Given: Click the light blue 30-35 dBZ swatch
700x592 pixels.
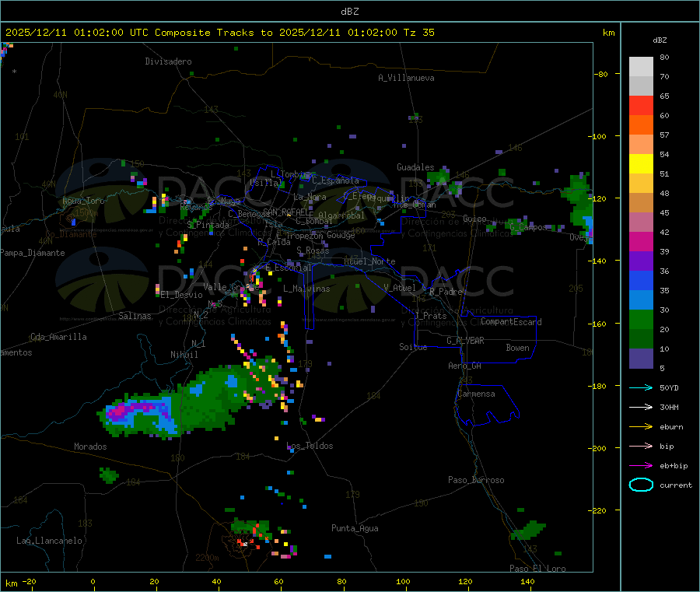Looking at the screenshot, I should point(641,300).
